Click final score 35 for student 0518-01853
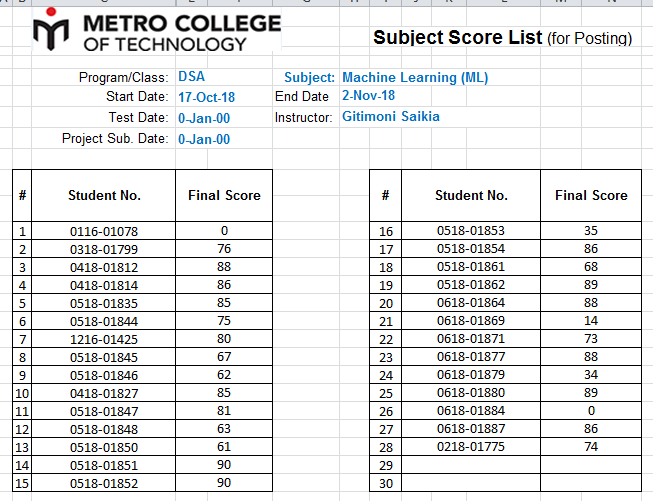The height and width of the screenshot is (501, 653). pos(591,231)
